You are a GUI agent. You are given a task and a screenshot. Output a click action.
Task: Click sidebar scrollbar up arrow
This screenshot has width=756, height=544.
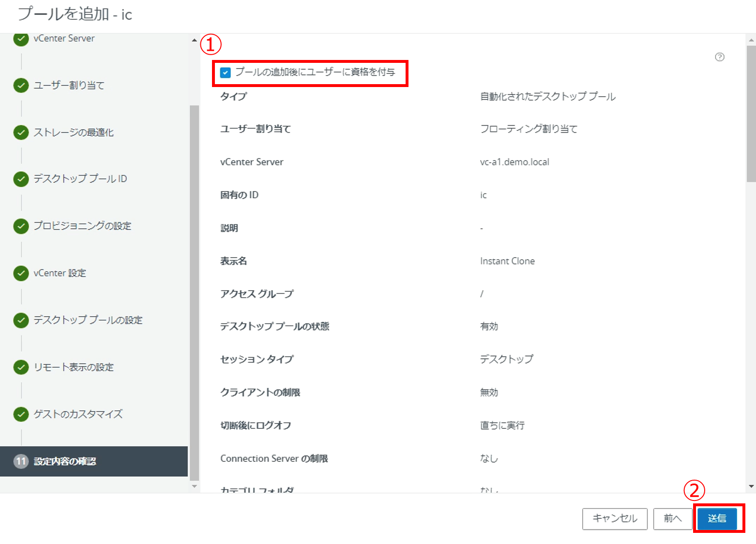[195, 40]
